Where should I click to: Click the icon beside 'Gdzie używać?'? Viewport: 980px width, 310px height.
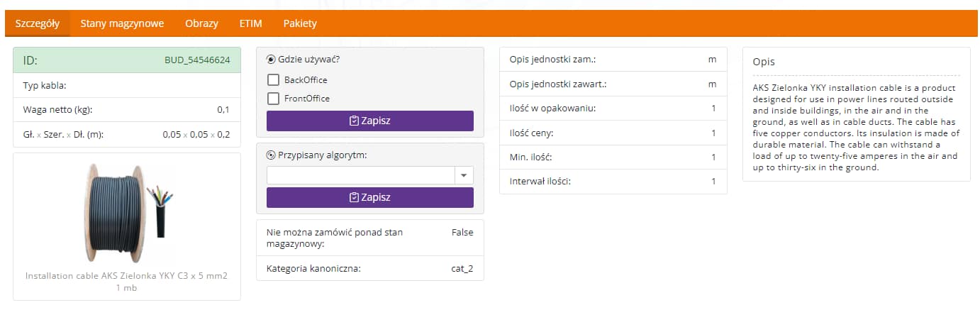[x=271, y=60]
